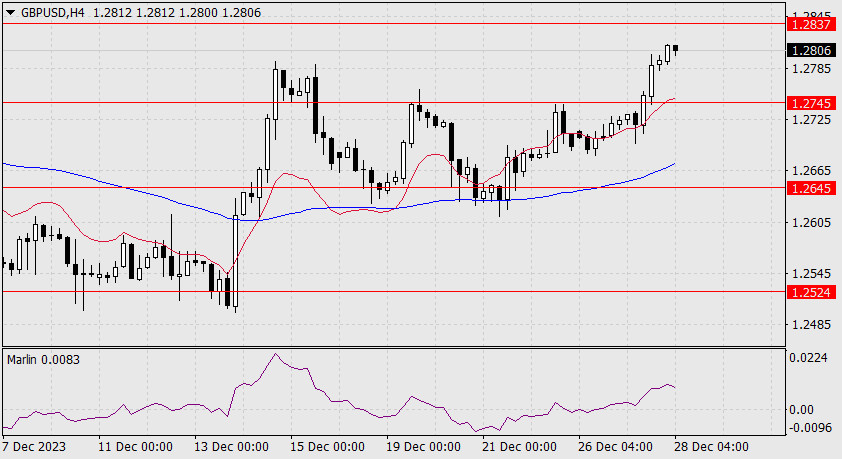Select the latest black candlestick at the chart's right edge
Screen dimensions: 842x459
tap(675, 49)
